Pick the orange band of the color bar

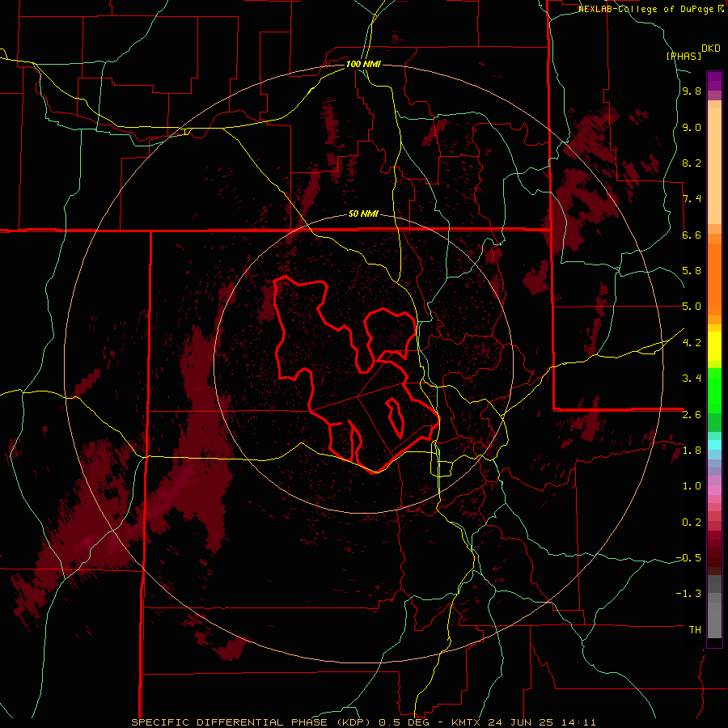(x=714, y=278)
